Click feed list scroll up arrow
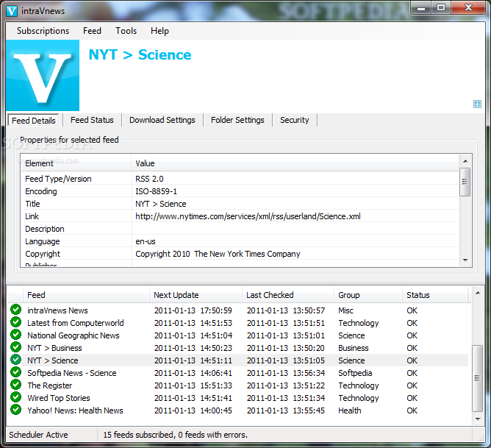Viewport: 491px width, 448px height. point(478,293)
